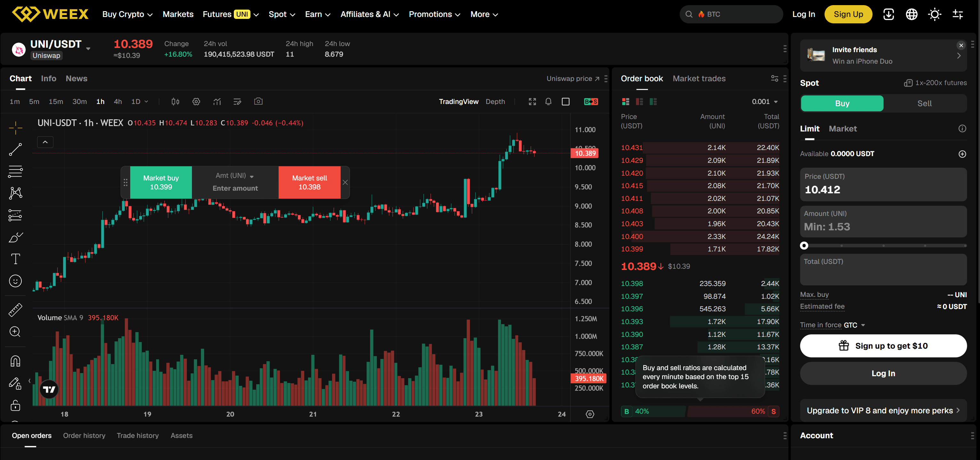
Task: Open the emoji icons tool
Action: 16,281
